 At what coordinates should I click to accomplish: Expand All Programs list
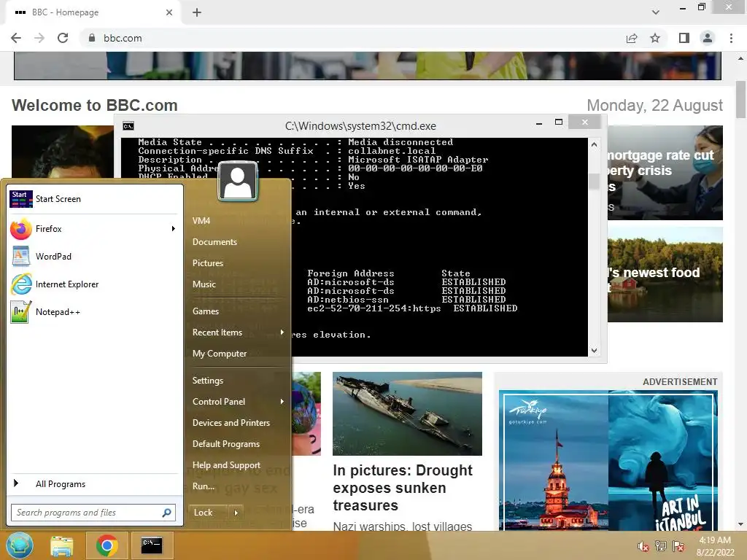click(x=94, y=484)
